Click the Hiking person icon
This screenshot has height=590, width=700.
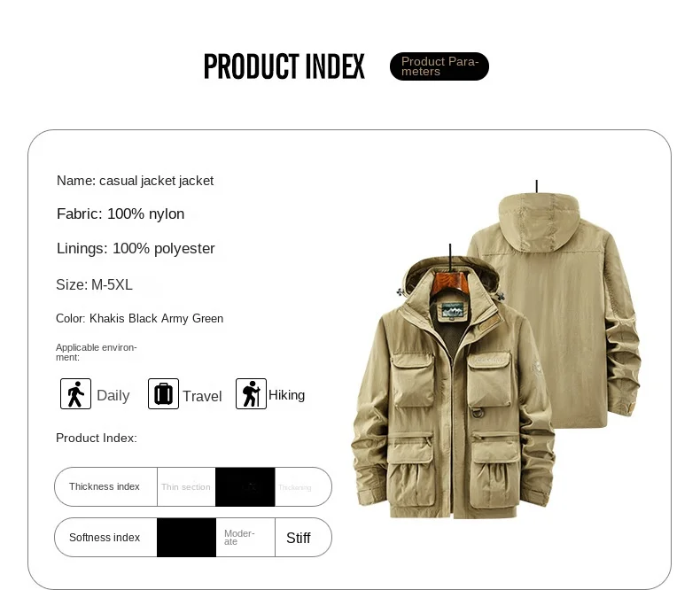point(251,393)
